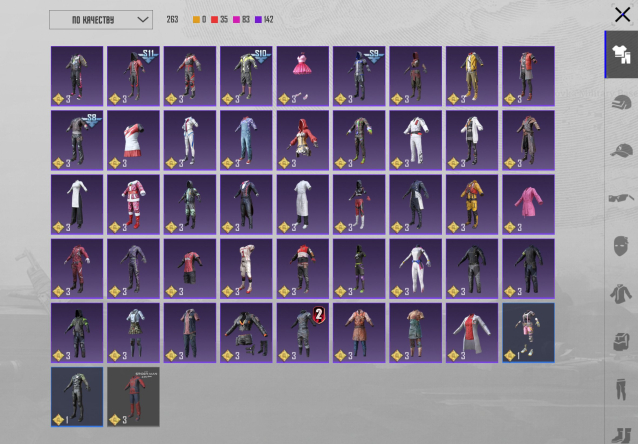Select the blue denim overalls outfit
Viewport: 638px width, 444px height.
246,140
